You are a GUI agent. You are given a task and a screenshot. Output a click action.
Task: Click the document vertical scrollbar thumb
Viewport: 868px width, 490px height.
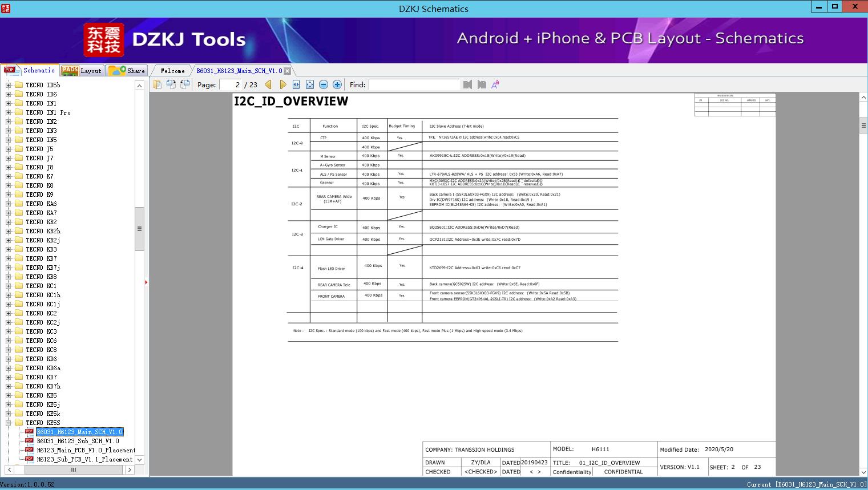point(863,126)
